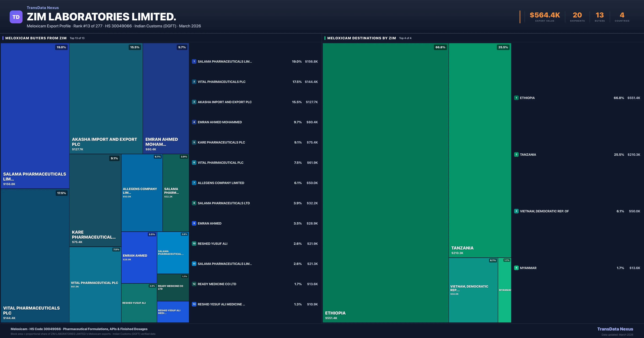Click the TransData Nexus header text
The image size is (644, 338).
(43, 8)
